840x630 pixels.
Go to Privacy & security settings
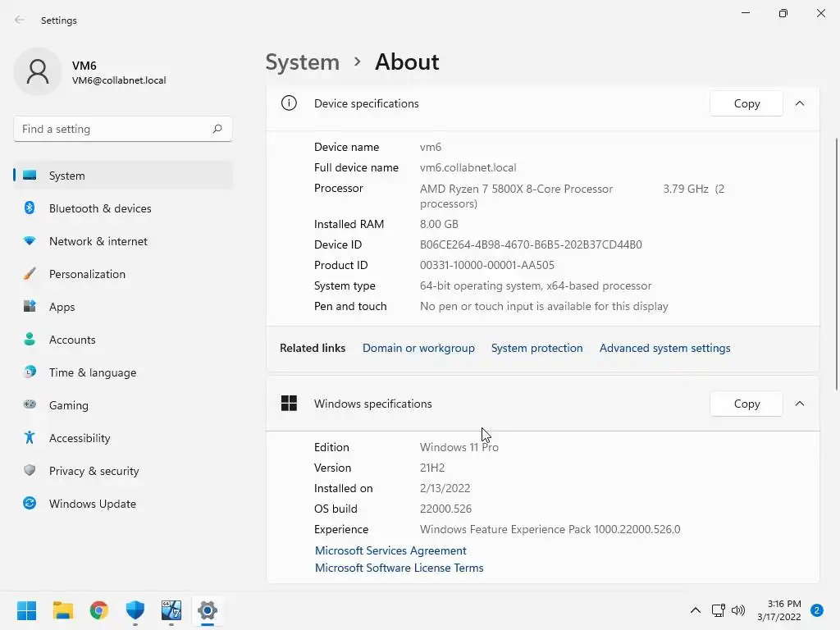point(123,471)
